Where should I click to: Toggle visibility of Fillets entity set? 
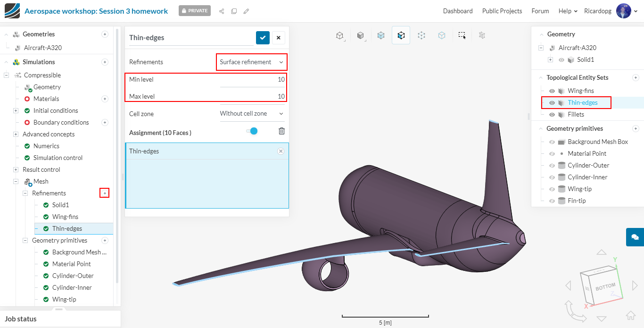552,115
